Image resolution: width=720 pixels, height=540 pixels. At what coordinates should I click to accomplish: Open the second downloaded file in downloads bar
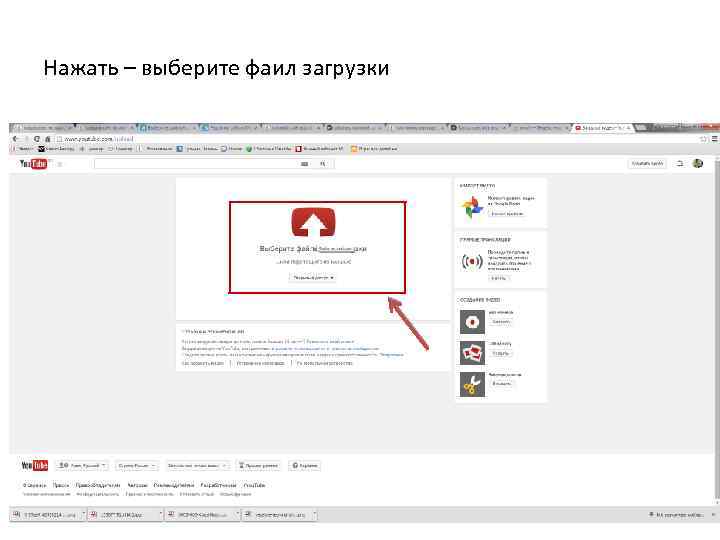click(x=123, y=515)
